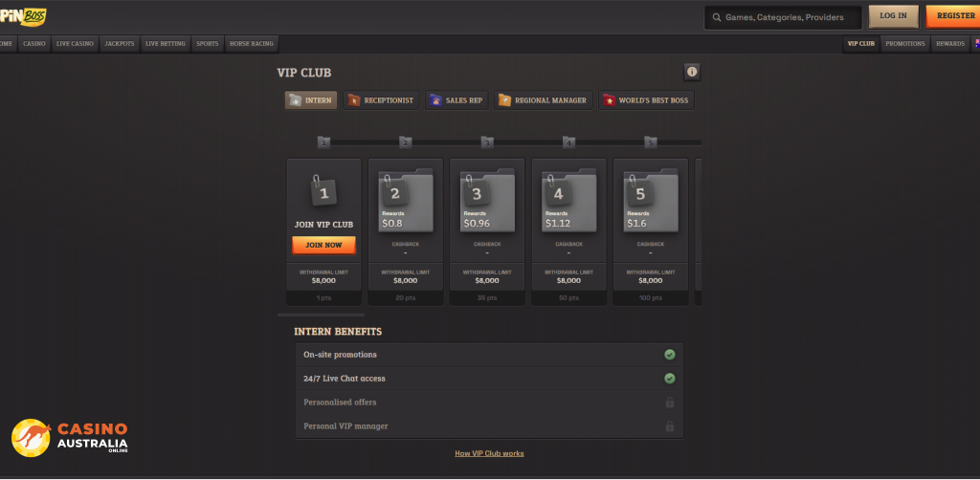Open the Promotions nav item
The width and height of the screenshot is (980, 480).
(905, 44)
